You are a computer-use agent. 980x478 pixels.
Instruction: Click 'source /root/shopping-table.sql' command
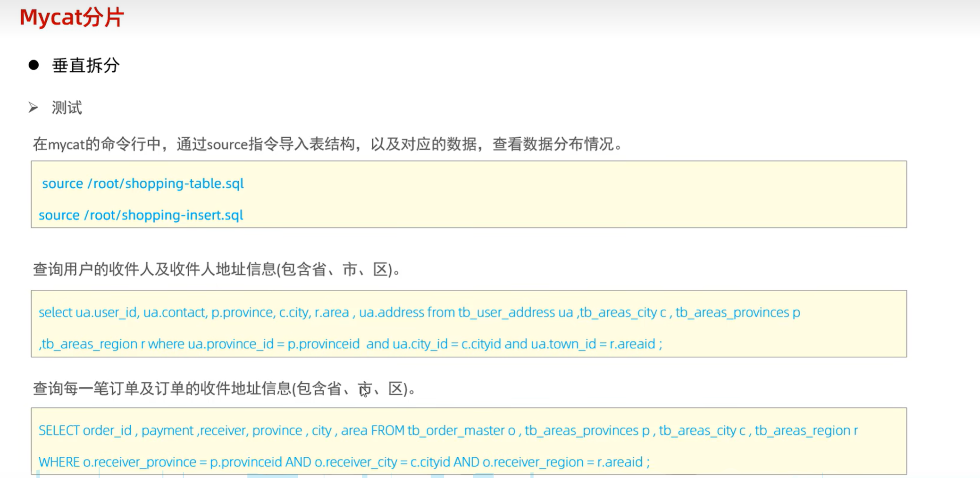tap(143, 183)
